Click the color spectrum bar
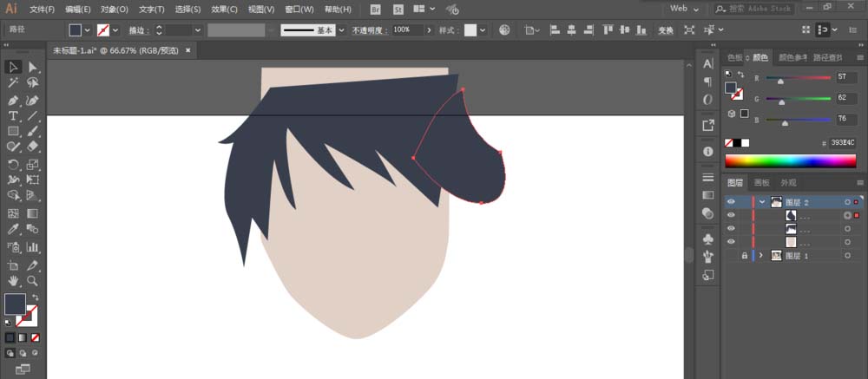Screen dimensions: 868x379 coord(791,161)
